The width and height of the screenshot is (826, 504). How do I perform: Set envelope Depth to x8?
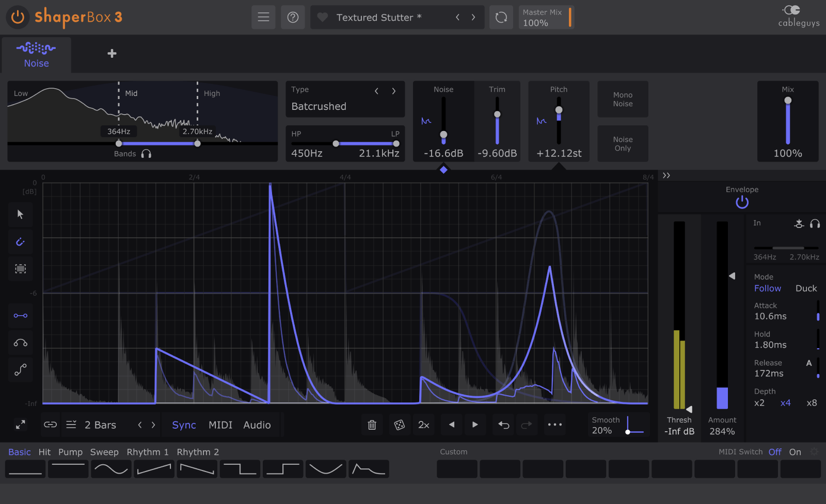tap(812, 403)
